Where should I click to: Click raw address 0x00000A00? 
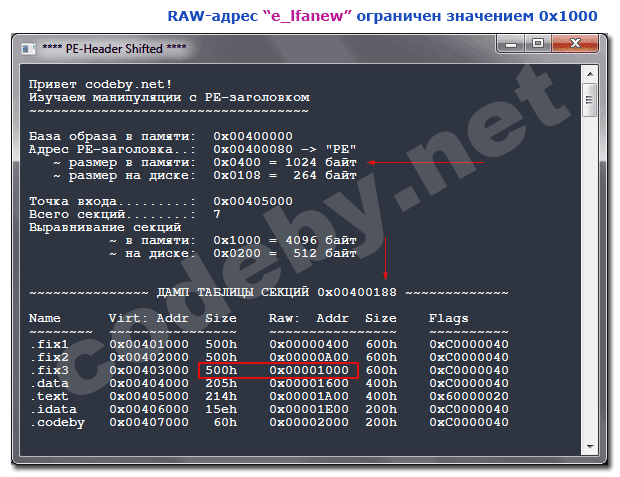coord(309,358)
